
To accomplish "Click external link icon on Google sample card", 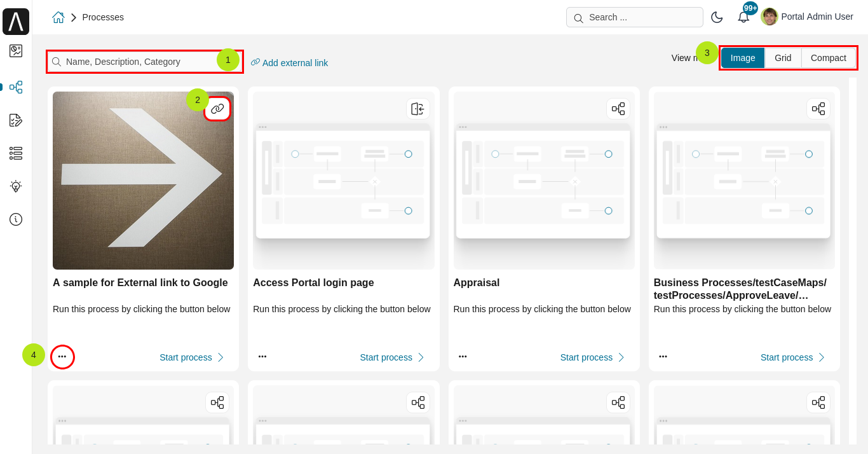I will [x=217, y=109].
